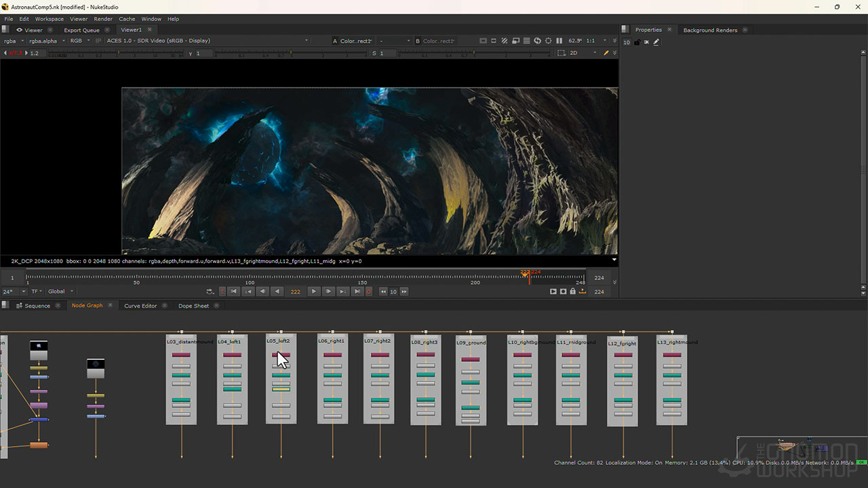The image size is (868, 488).
Task: Click the clear all properties panels icon
Action: (646, 42)
